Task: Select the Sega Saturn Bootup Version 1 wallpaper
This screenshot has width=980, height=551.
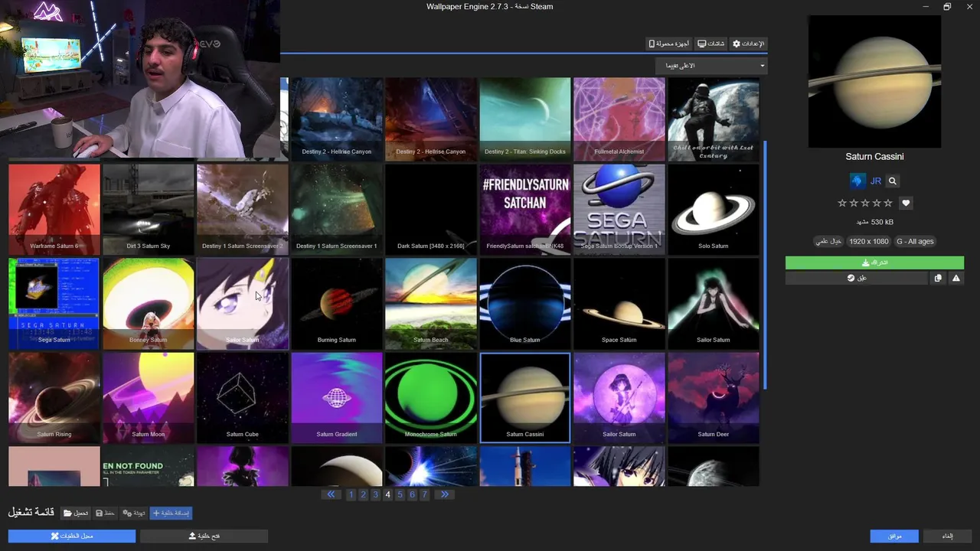Action: (x=619, y=209)
